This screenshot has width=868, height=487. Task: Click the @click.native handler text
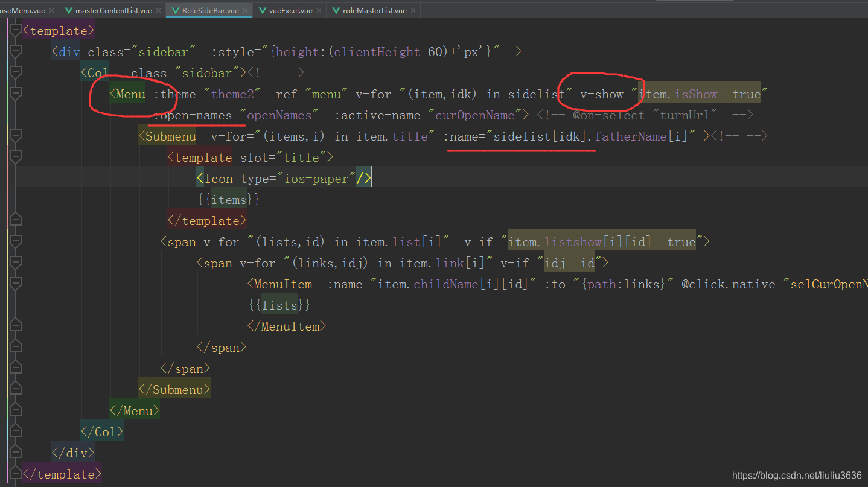774,284
